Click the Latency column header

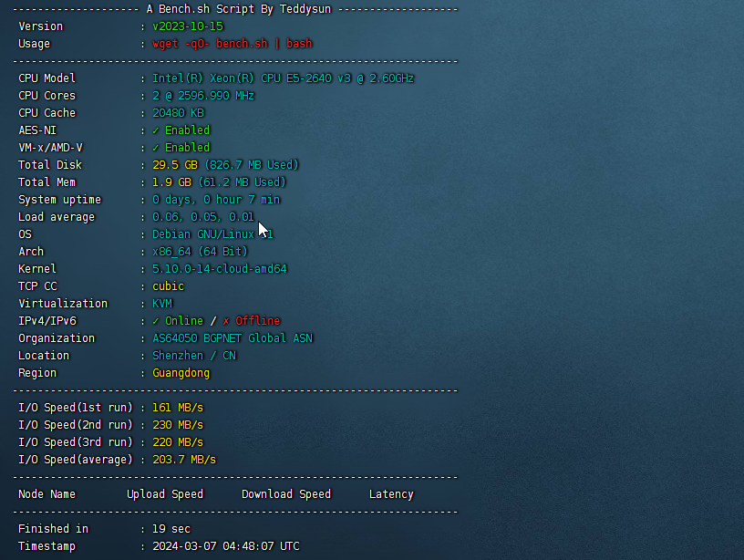click(x=391, y=494)
